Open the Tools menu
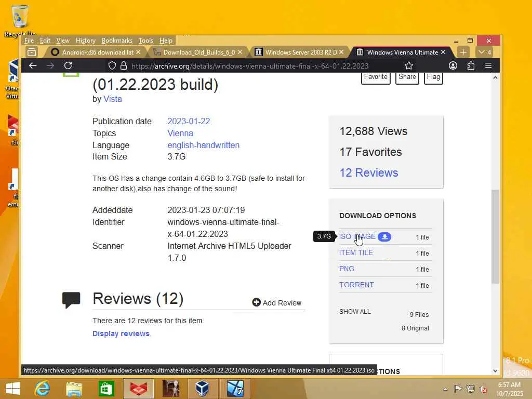This screenshot has width=532, height=399. point(146,41)
